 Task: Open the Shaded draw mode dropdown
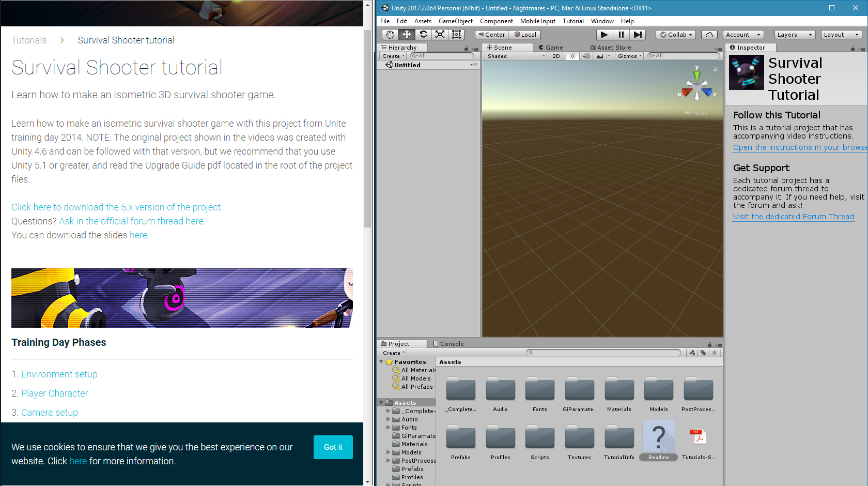click(516, 56)
